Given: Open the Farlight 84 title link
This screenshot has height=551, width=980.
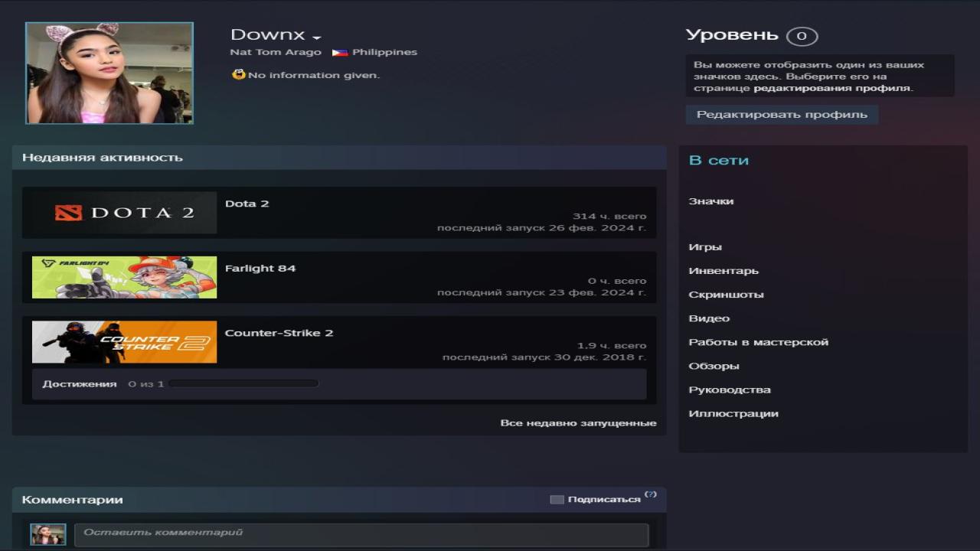Looking at the screenshot, I should 260,268.
